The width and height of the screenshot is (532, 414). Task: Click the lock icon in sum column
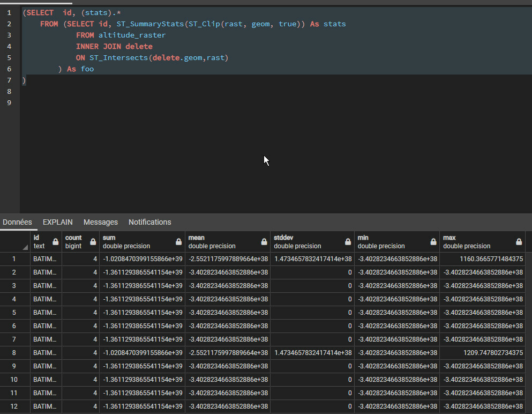[x=178, y=242]
